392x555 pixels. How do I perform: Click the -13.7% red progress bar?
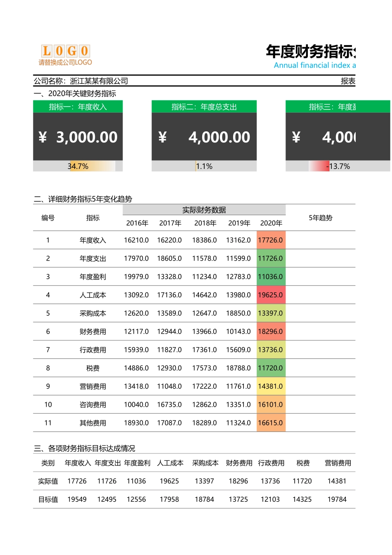338,166
